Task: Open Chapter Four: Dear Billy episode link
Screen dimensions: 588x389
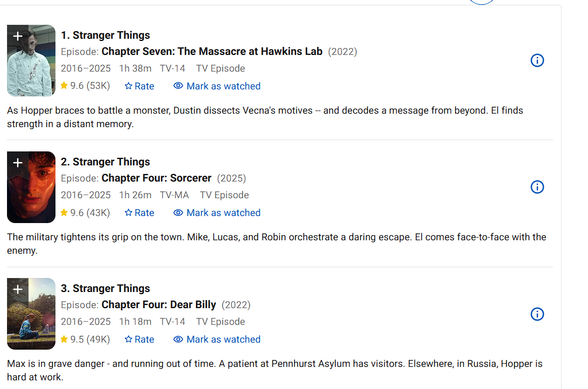Action: [x=159, y=305]
